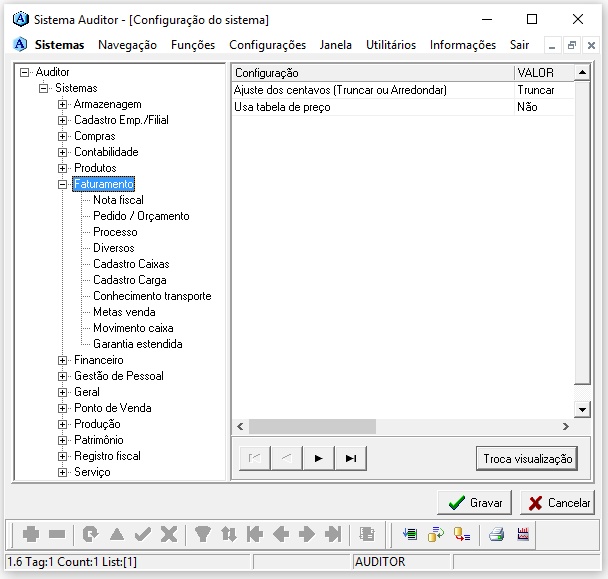608x579 pixels.
Task: Click the Gravar button
Action: point(474,503)
